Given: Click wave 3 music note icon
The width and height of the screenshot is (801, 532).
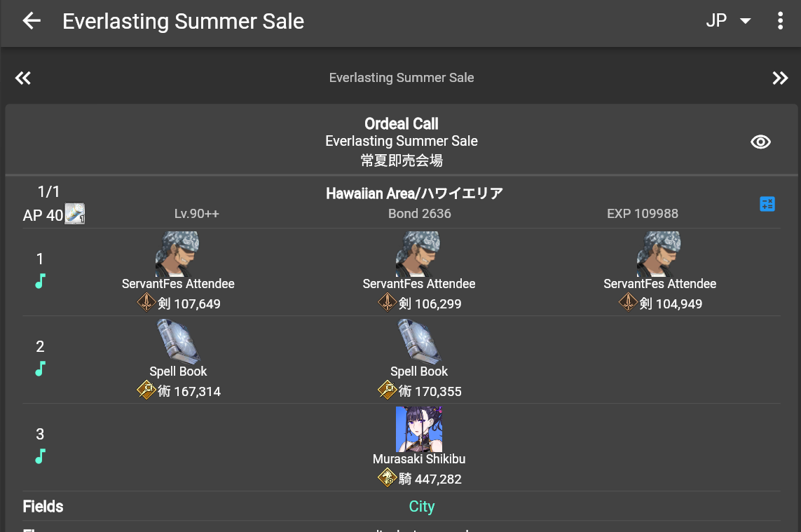Looking at the screenshot, I should coord(40,456).
